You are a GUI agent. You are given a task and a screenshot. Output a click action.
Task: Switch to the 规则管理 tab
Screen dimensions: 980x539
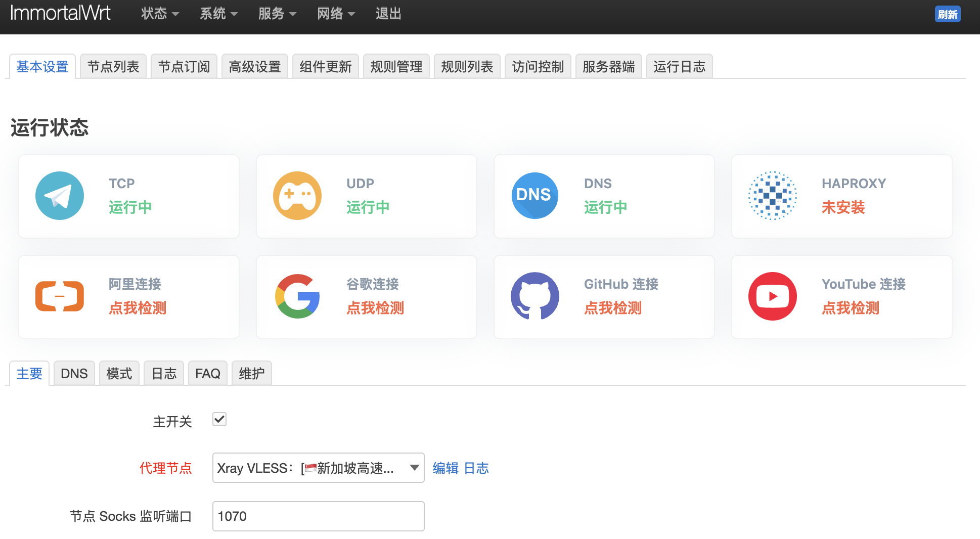pos(396,66)
